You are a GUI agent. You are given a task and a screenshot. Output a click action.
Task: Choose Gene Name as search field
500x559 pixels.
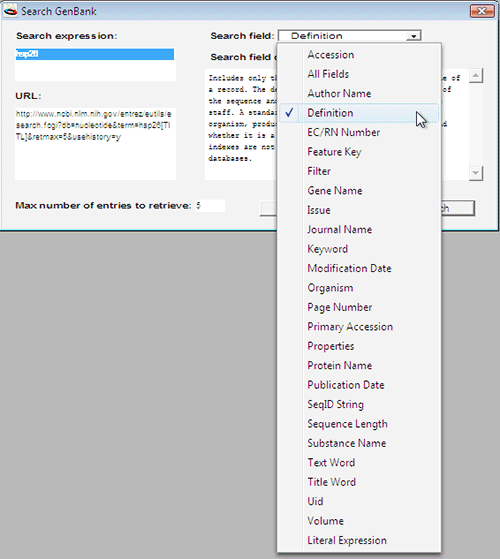pyautogui.click(x=359, y=191)
